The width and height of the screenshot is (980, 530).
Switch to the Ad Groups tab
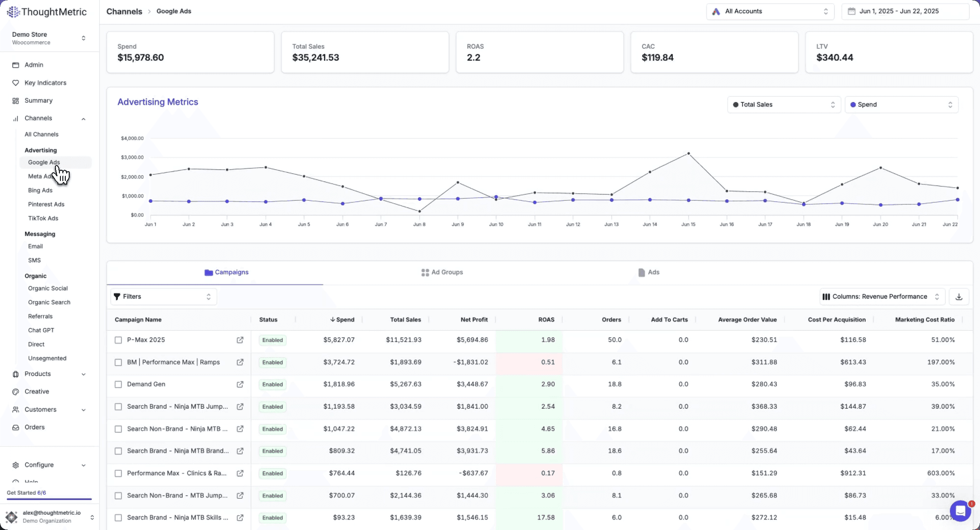click(x=442, y=272)
